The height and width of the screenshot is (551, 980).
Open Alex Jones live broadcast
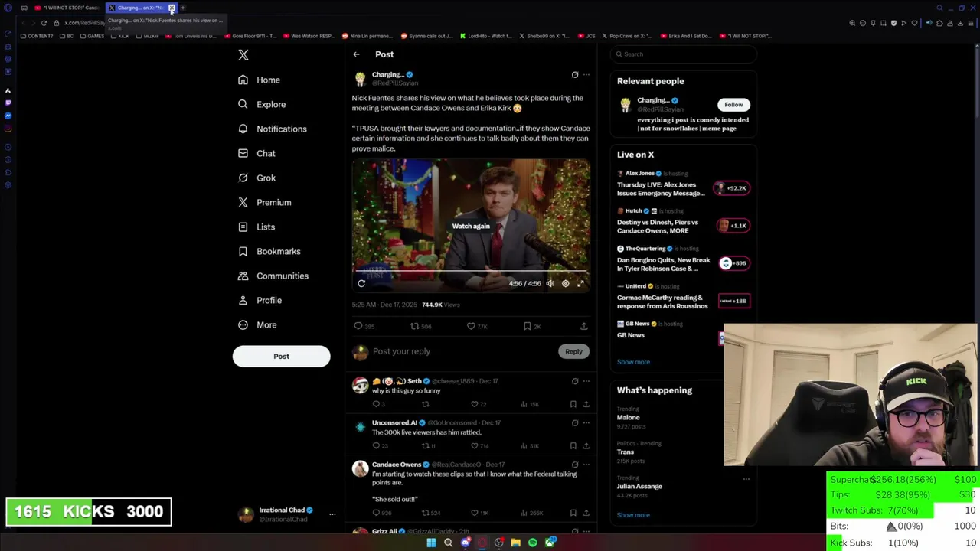(x=684, y=184)
